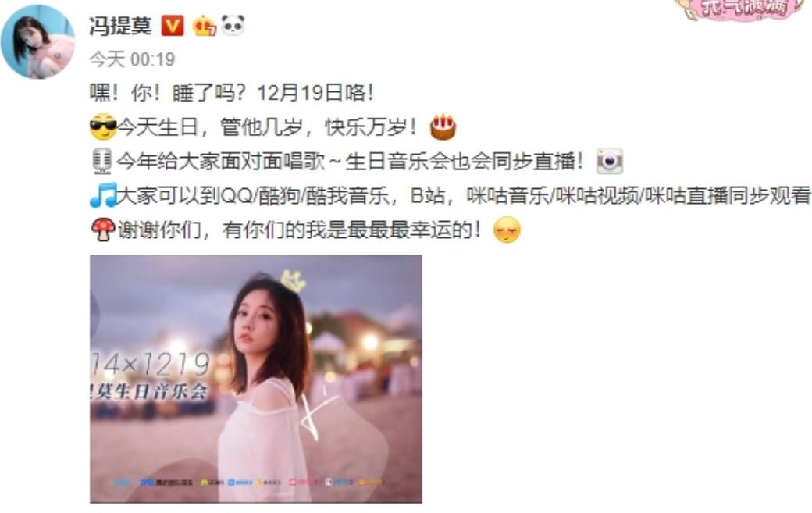Click the camera emoji after 同步直播
Viewport: 812px width, 513px height.
tap(610, 161)
